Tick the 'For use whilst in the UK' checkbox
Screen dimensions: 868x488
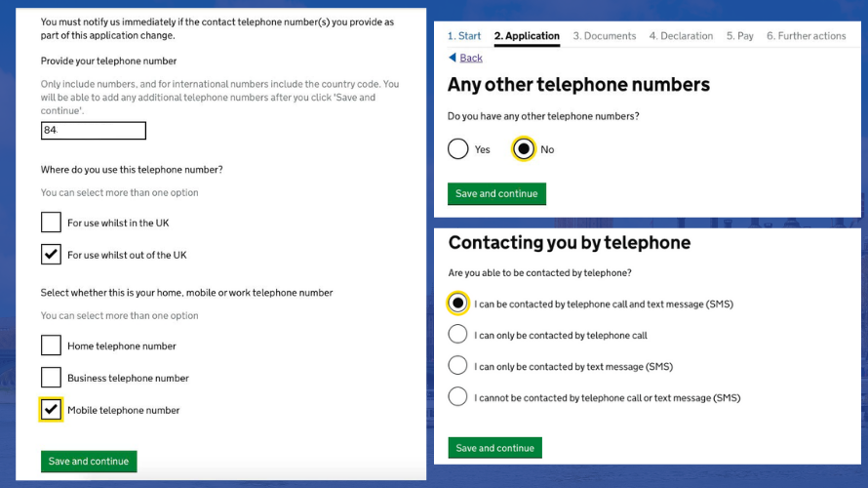point(51,223)
